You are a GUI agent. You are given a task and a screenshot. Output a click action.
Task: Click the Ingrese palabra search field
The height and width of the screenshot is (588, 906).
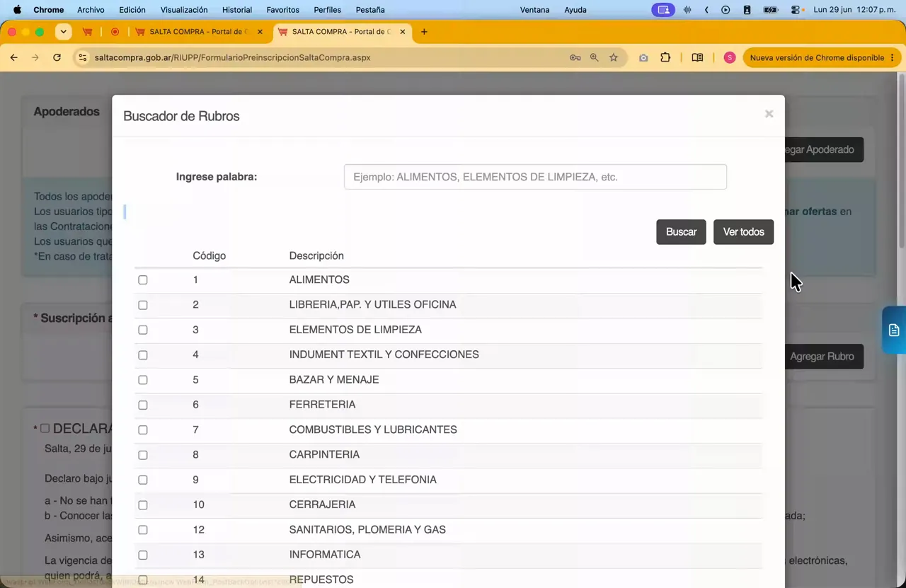[x=535, y=177]
